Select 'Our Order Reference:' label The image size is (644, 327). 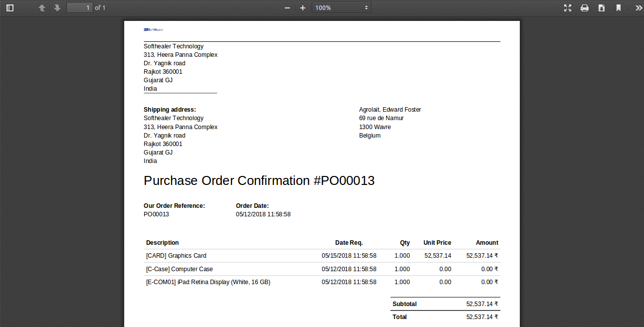(174, 206)
